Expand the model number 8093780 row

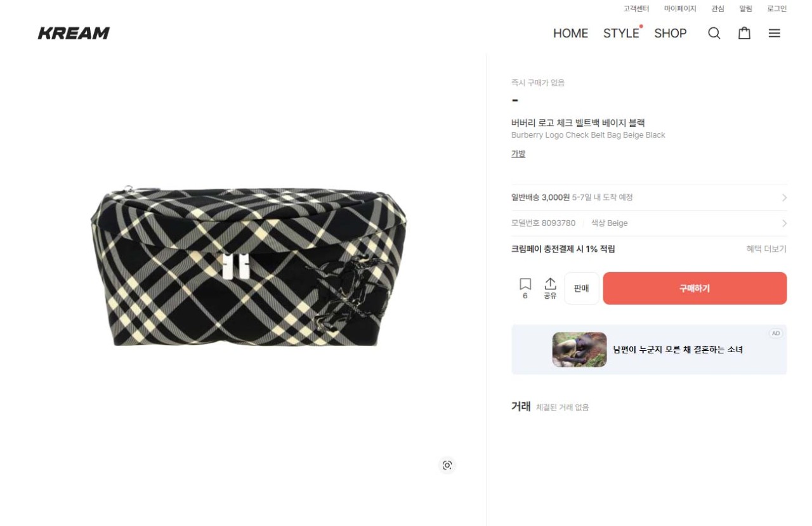[x=649, y=223]
